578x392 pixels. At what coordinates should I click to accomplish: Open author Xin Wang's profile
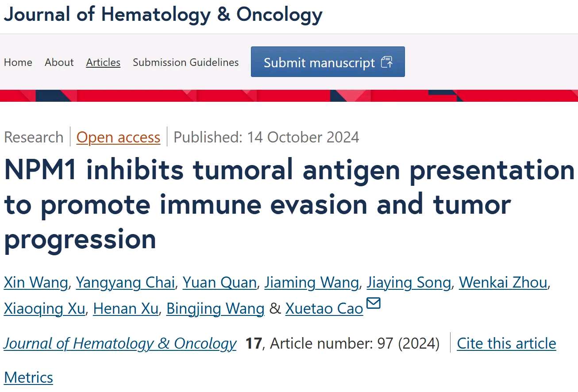(x=36, y=282)
